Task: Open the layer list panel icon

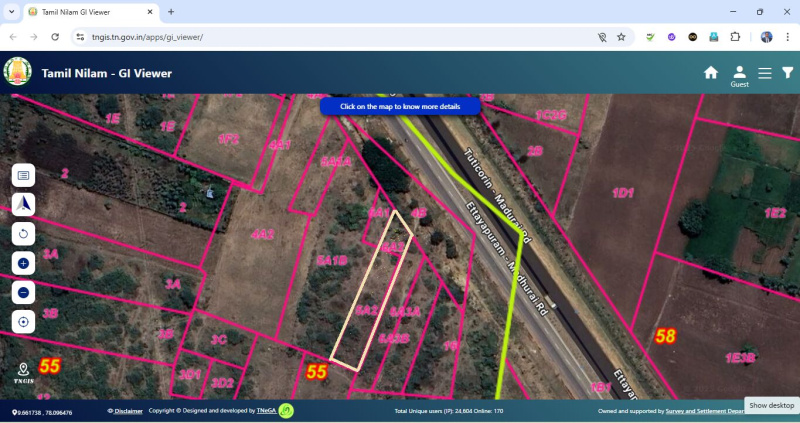Action: [23, 175]
